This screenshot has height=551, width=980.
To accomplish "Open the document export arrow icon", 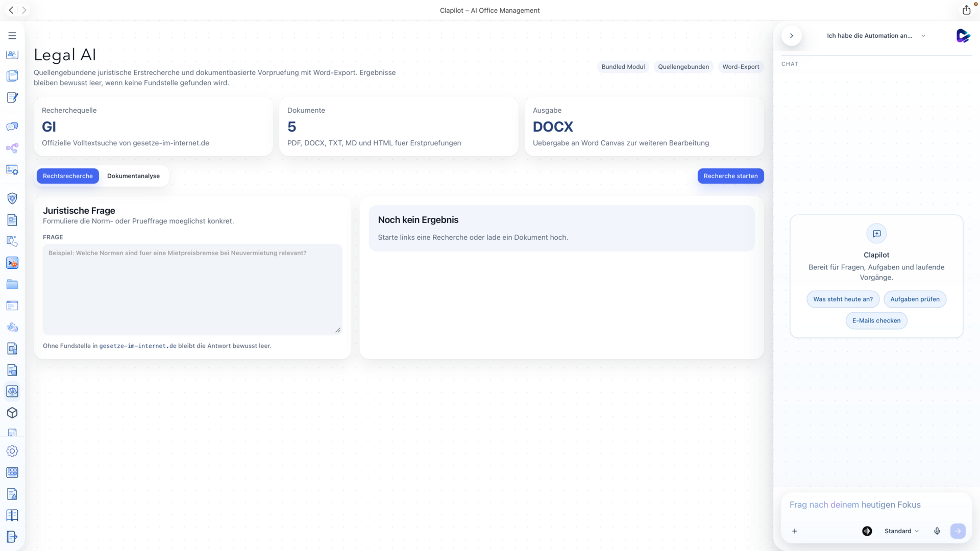I will tap(12, 537).
